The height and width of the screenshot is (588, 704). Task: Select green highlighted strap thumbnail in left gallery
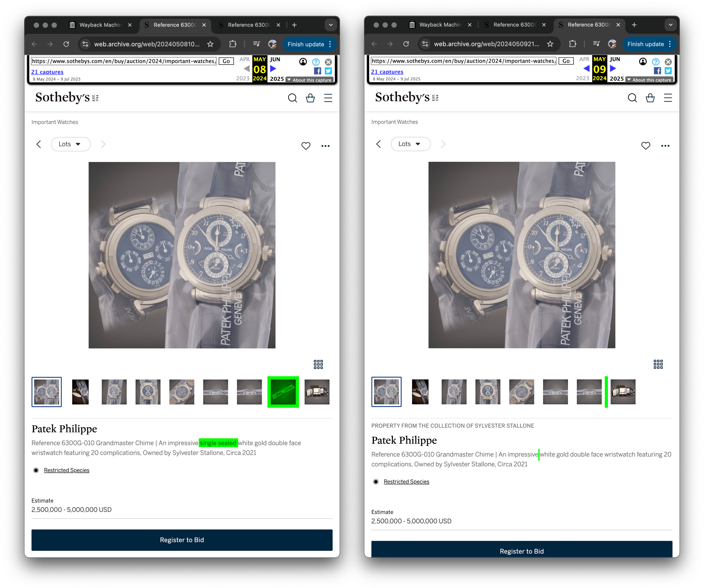pyautogui.click(x=283, y=392)
